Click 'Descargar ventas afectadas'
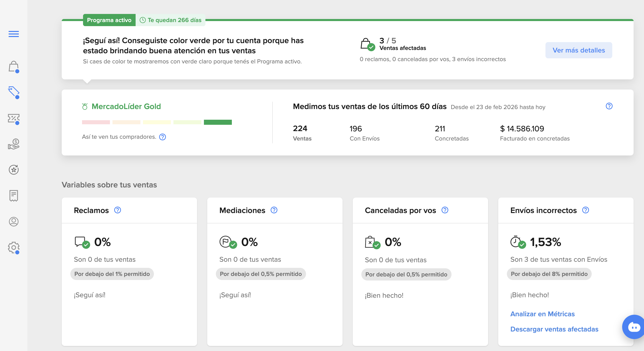This screenshot has height=351, width=644. 554,329
